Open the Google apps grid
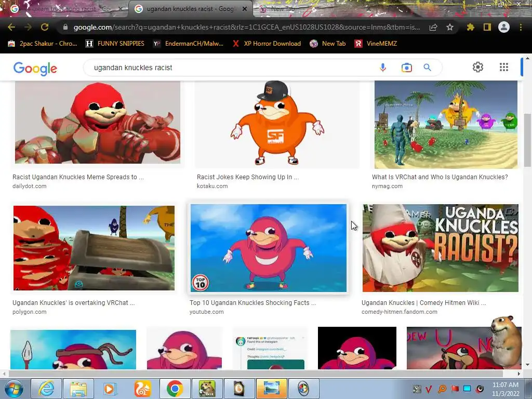Viewport: 532px width, 399px height. pyautogui.click(x=504, y=67)
